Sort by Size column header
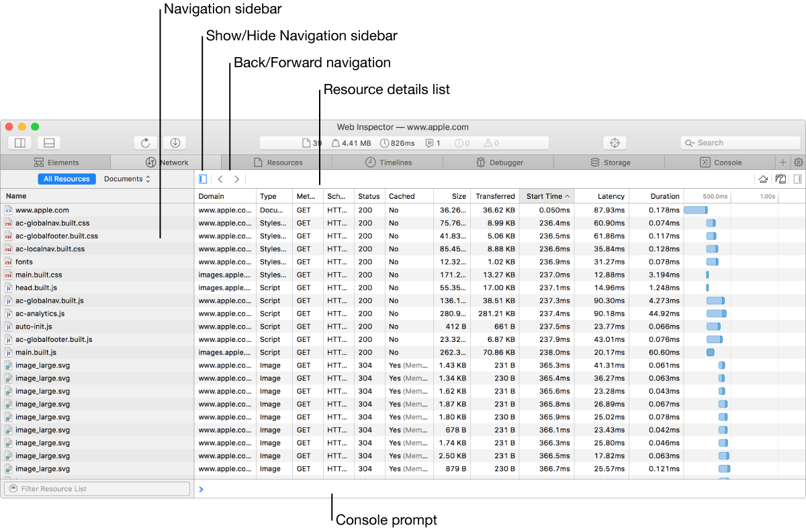The height and width of the screenshot is (532, 806). coord(452,196)
